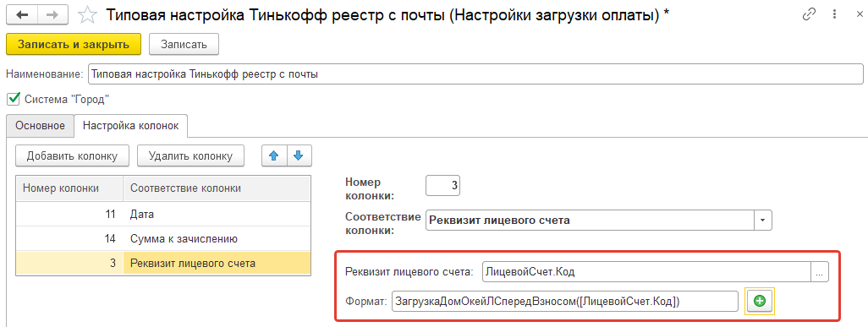Move column up with blue up arrow
The image size is (868, 327).
point(273,156)
